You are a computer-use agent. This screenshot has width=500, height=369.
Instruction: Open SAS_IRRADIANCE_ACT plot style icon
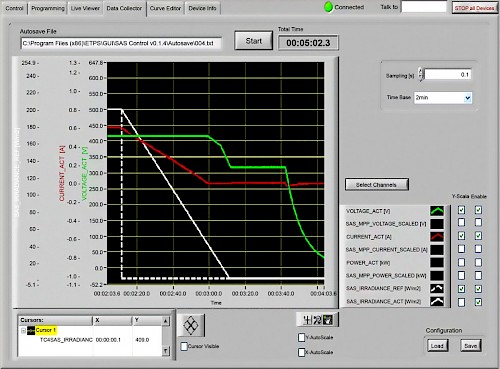coord(437,301)
